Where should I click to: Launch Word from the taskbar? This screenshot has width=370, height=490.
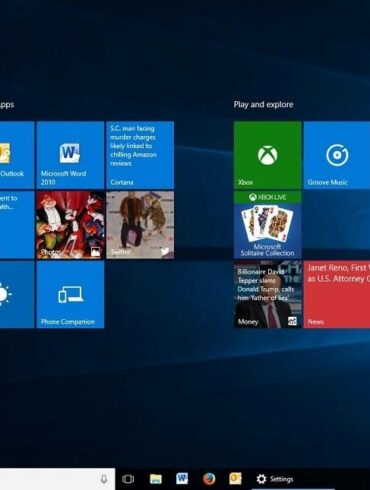[182, 479]
